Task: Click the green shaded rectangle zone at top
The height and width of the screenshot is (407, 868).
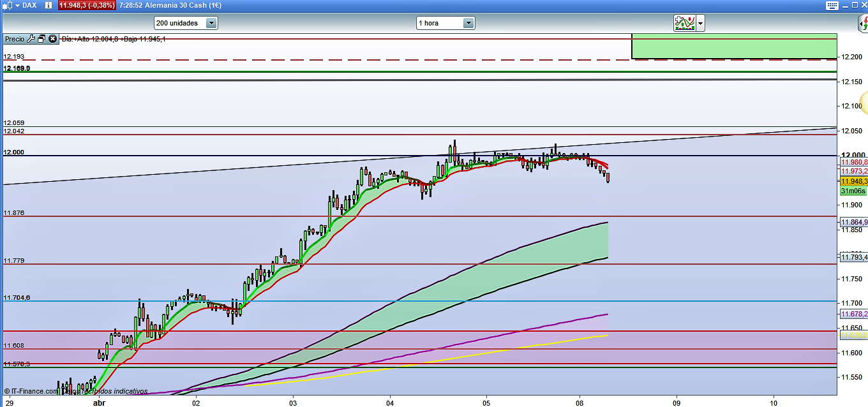Action: click(734, 46)
